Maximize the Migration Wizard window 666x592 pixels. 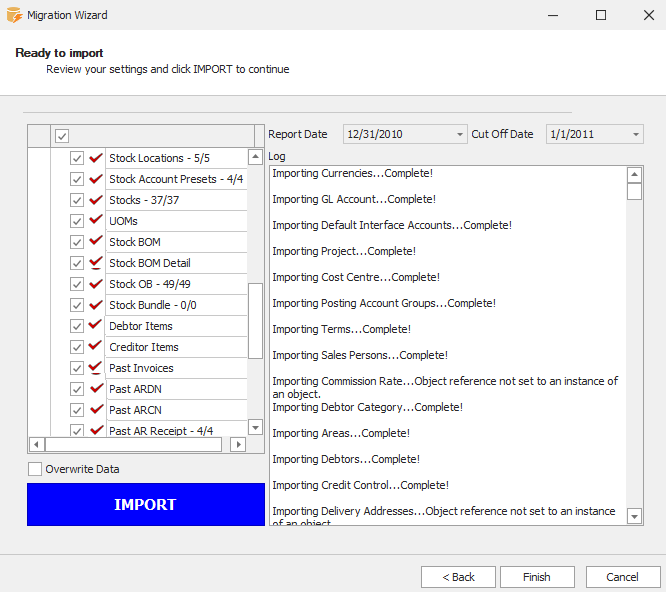[x=601, y=15]
